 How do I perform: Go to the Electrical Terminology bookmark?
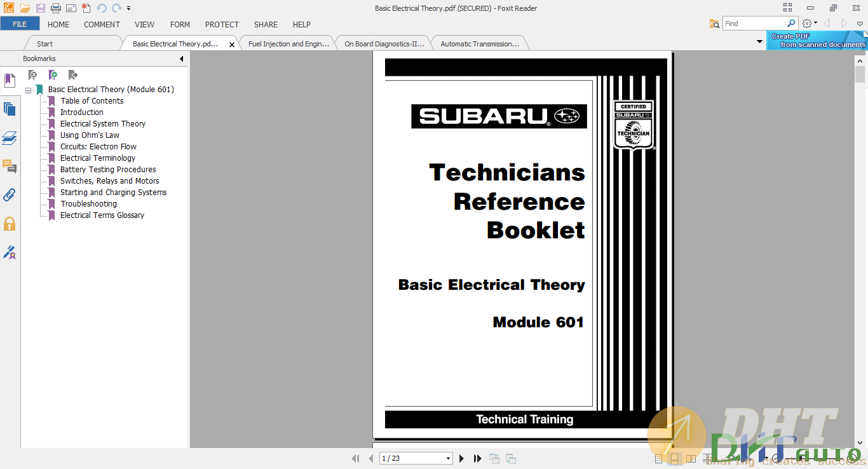click(x=98, y=158)
